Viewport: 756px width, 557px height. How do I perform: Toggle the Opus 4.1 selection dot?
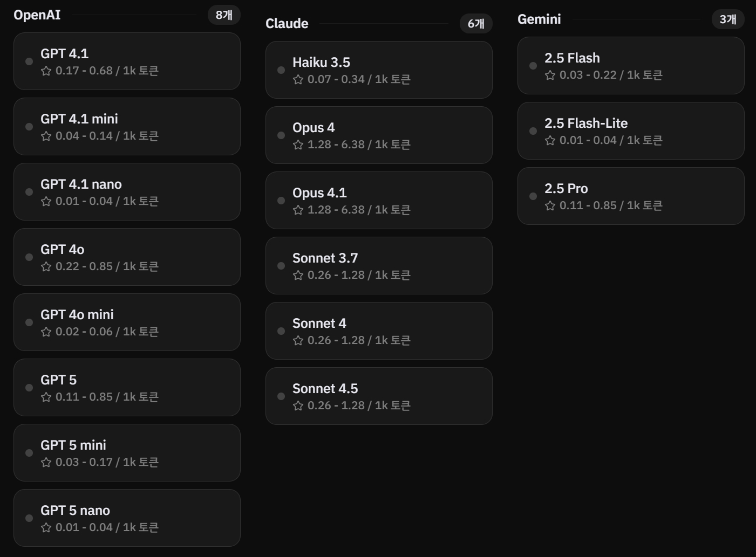coord(281,201)
